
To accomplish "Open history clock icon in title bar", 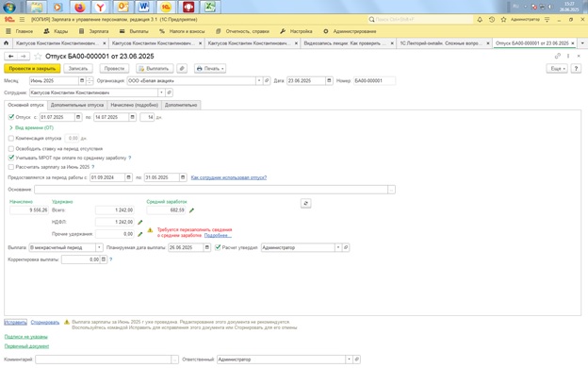I will 492,20.
